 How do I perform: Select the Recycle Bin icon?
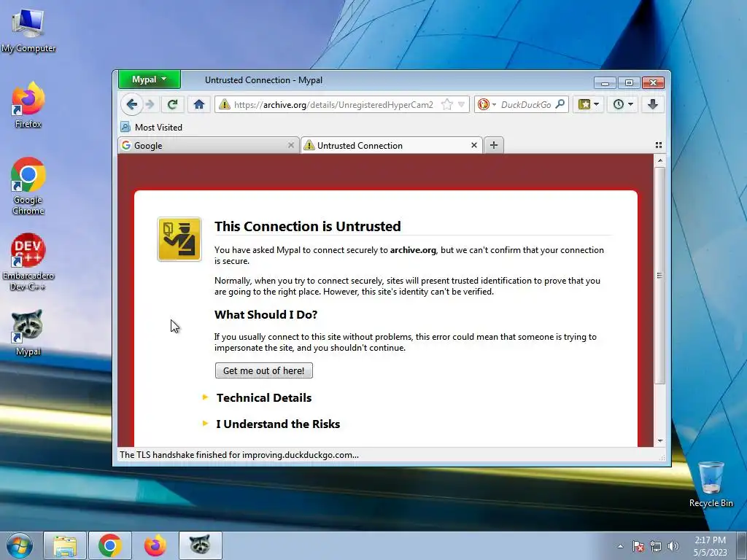click(x=711, y=484)
